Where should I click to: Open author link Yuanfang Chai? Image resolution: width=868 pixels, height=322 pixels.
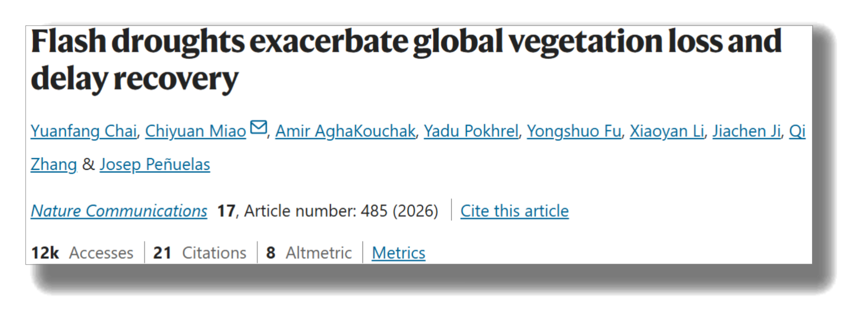tap(83, 131)
